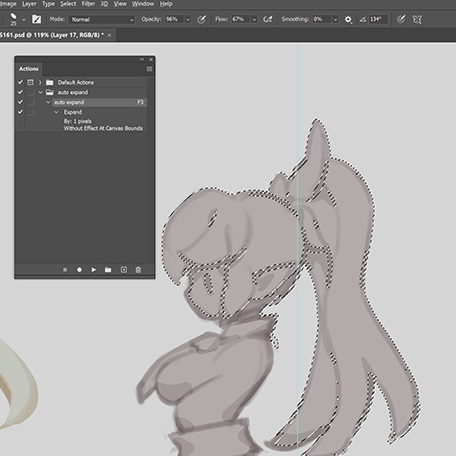Open the Window menu
The height and width of the screenshot is (456, 456).
tap(143, 4)
